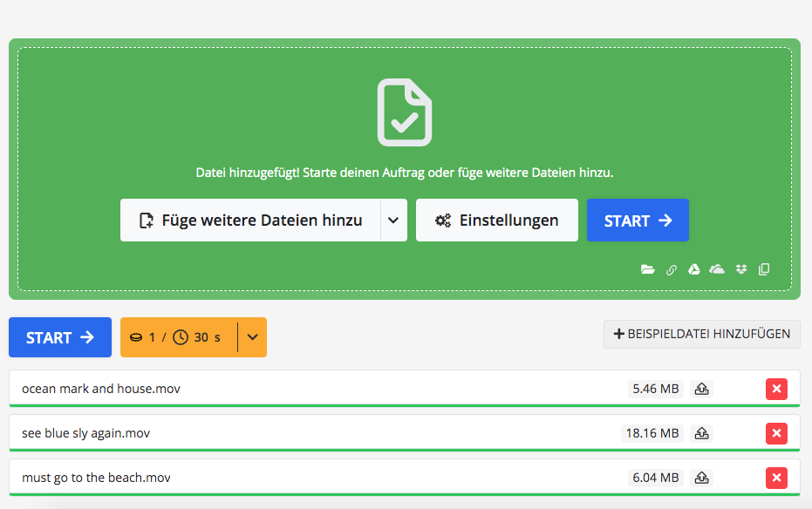Click upload icon for ocean mark and house.mov

tap(701, 389)
